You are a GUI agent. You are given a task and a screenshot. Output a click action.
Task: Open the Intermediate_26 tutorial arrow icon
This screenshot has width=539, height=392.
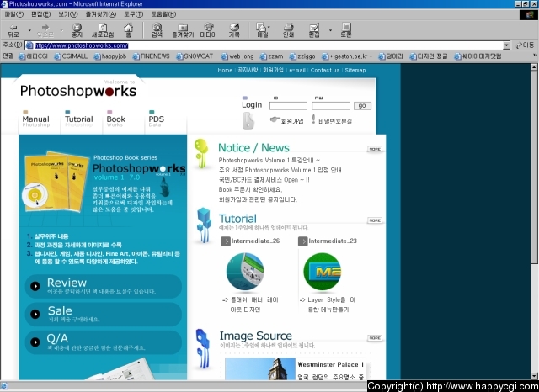point(226,241)
